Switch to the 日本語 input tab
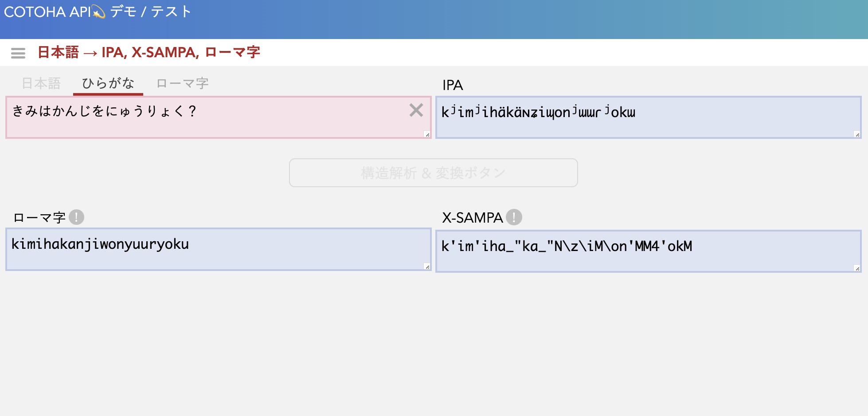 [x=41, y=83]
